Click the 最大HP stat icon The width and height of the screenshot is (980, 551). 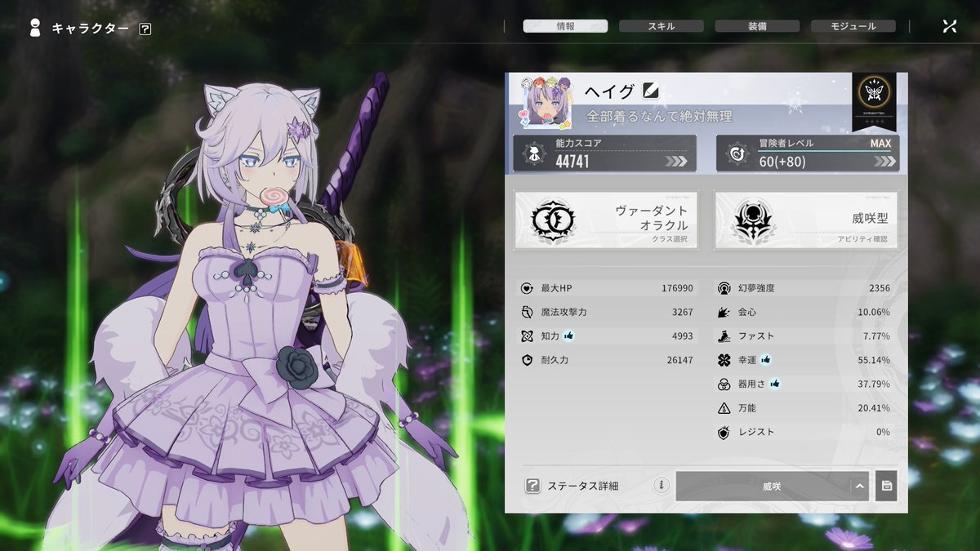(527, 288)
